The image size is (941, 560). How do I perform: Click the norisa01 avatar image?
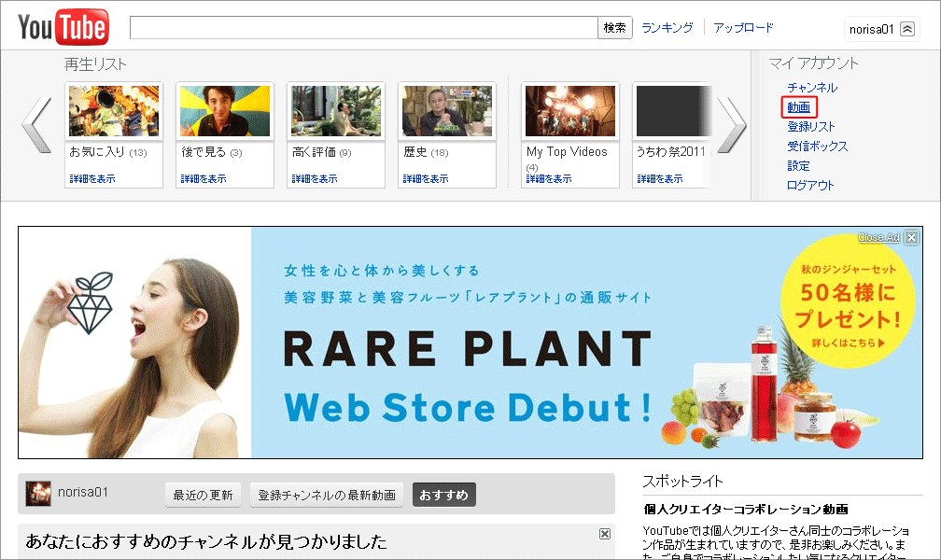coord(38,494)
